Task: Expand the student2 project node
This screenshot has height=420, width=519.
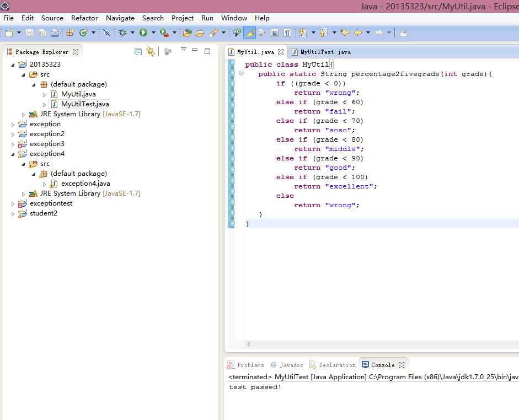Action: [13, 214]
